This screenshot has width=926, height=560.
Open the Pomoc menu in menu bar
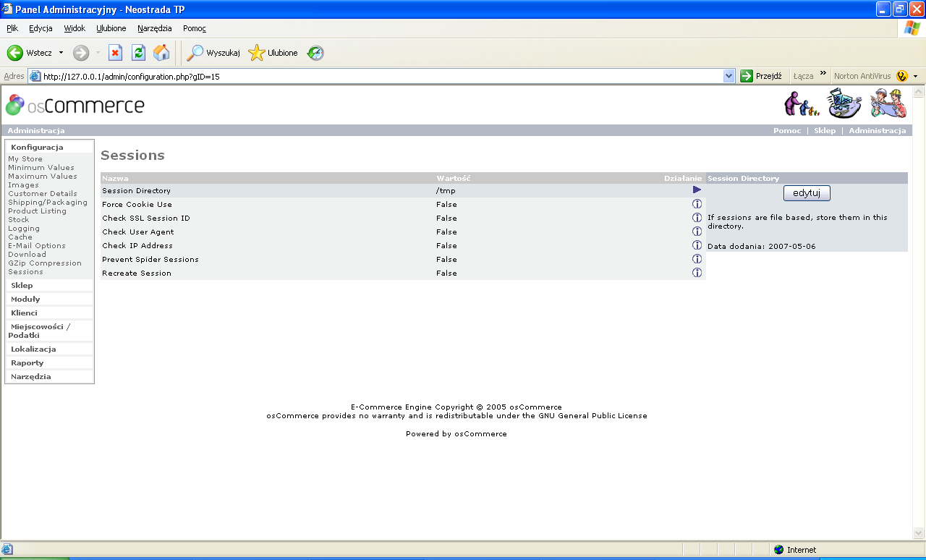click(195, 28)
